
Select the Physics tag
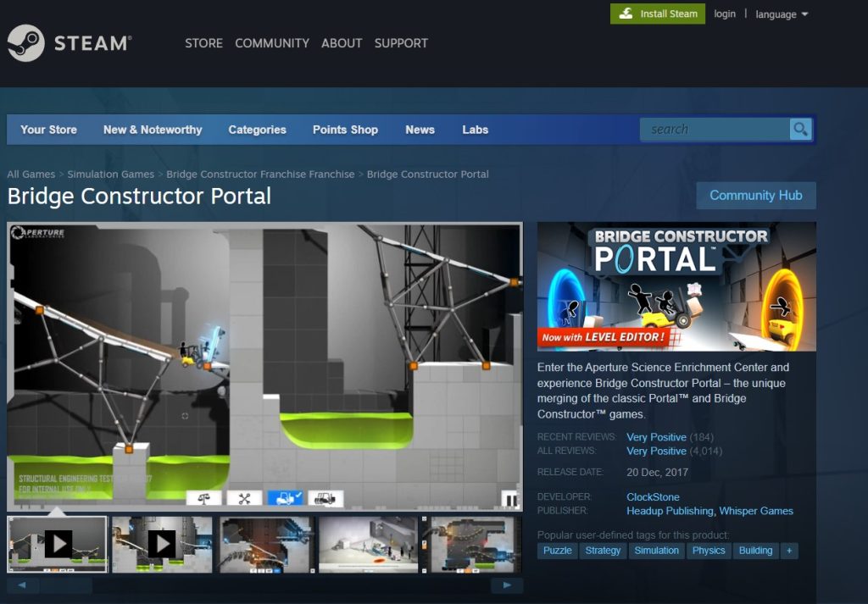pyautogui.click(x=709, y=551)
